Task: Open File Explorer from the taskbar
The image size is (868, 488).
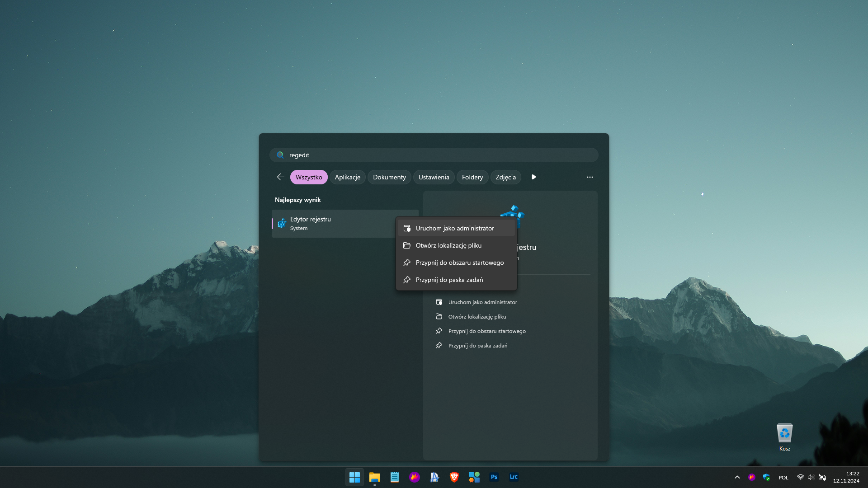Action: tap(374, 477)
